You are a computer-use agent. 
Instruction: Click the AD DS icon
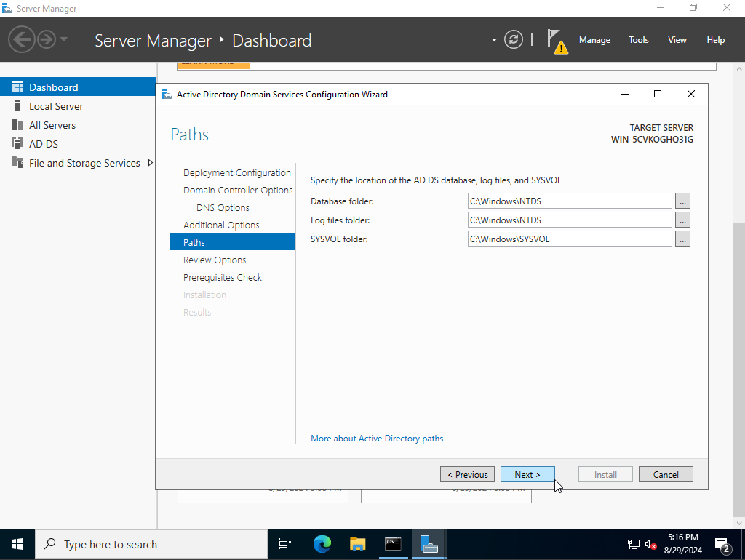[x=17, y=143]
